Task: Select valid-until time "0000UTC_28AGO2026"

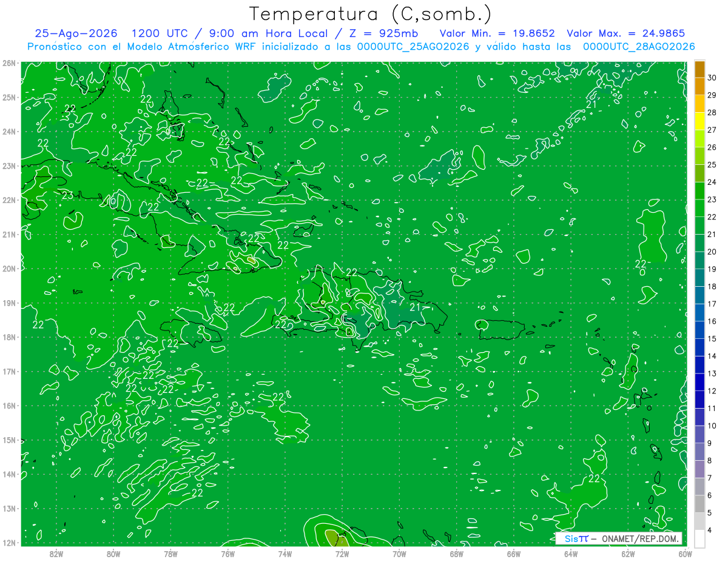Action: tap(639, 47)
